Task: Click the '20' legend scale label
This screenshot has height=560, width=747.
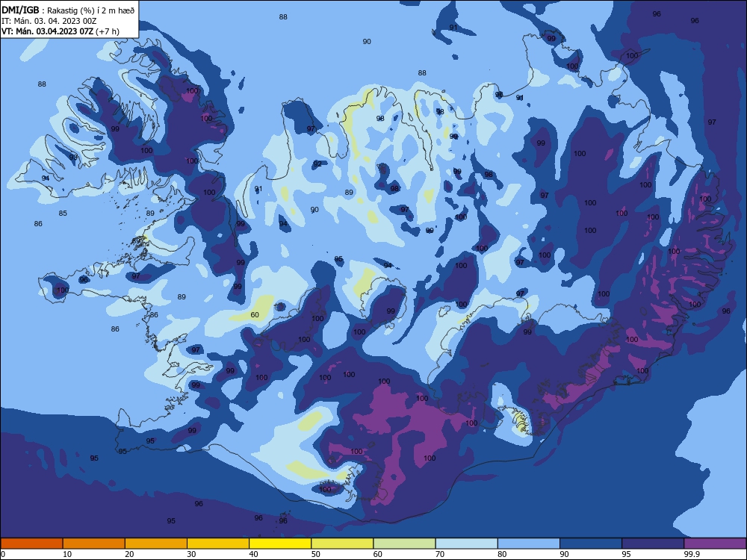Action: (129, 554)
